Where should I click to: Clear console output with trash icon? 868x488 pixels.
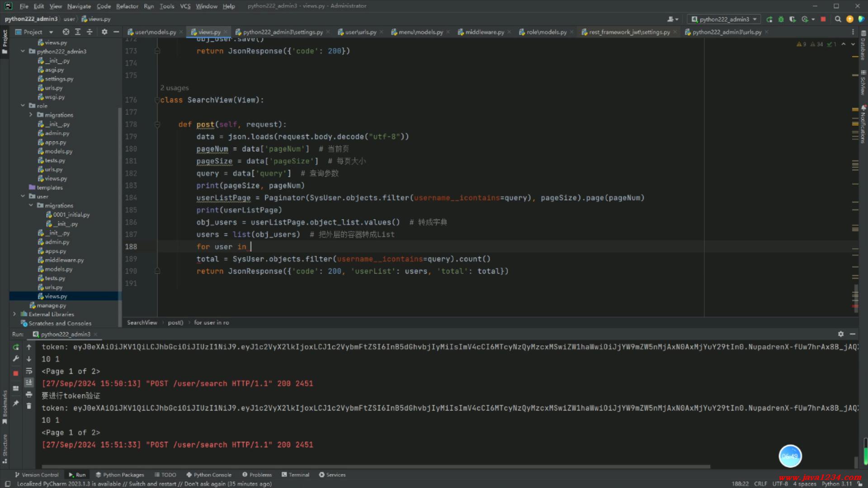(29, 406)
